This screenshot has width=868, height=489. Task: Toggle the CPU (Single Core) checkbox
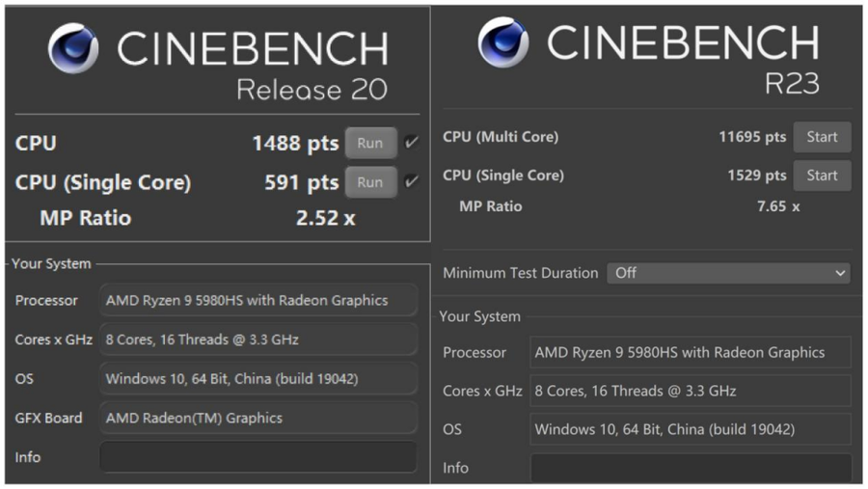pos(412,182)
